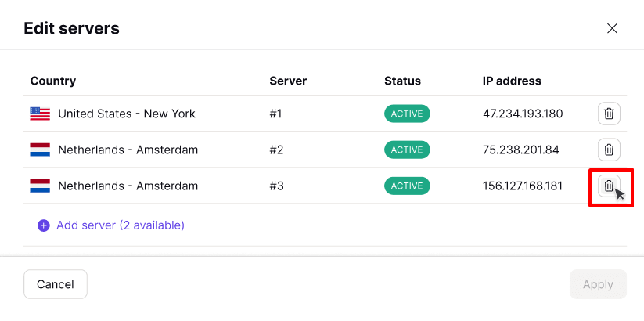The image size is (644, 321).
Task: Click the Status column header
Action: coord(402,81)
